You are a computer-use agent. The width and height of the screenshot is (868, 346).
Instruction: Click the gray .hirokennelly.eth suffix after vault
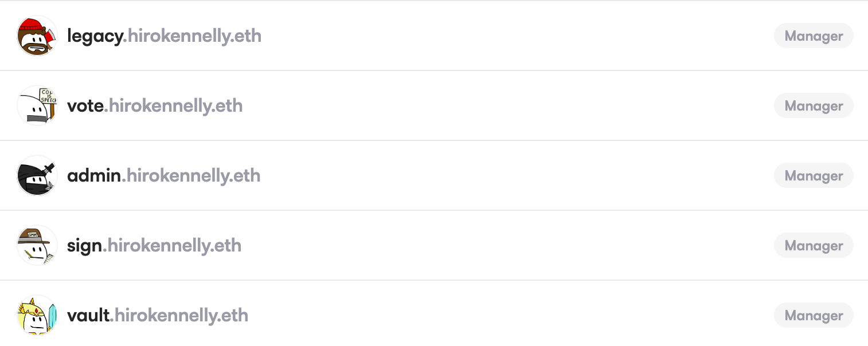click(179, 316)
